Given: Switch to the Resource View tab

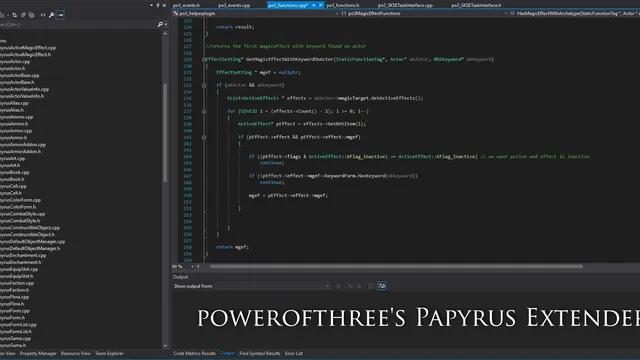Looking at the screenshot, I should tap(76, 353).
